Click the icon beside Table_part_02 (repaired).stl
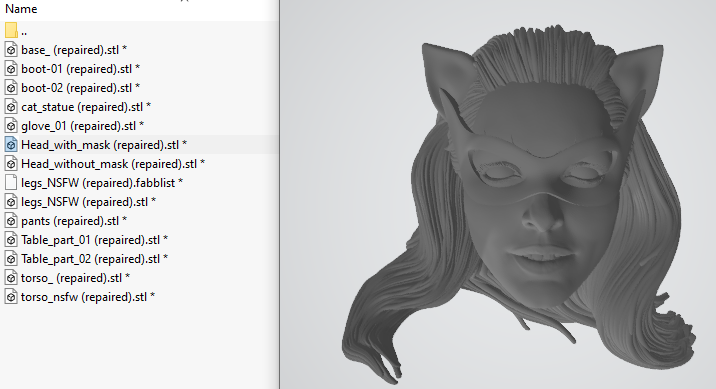 (11, 259)
